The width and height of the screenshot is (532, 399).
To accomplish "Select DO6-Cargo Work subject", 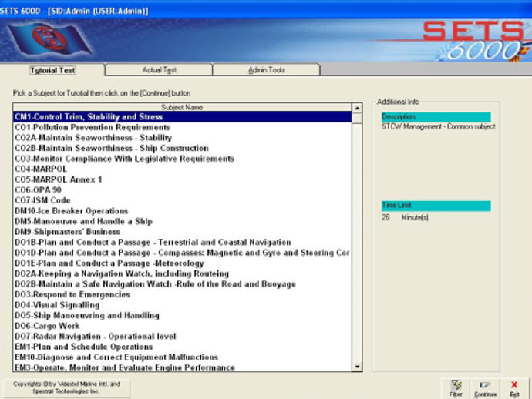I will point(183,326).
